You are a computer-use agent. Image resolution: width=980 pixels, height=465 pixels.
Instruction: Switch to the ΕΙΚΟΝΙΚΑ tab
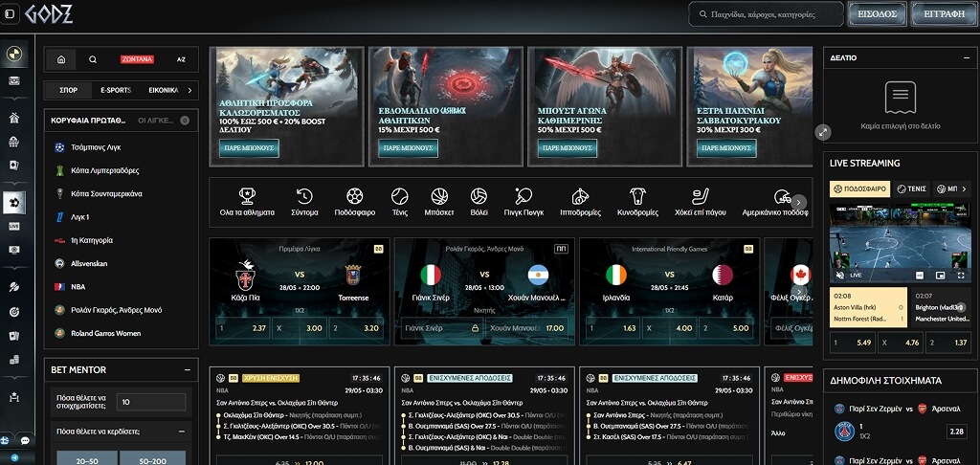163,90
